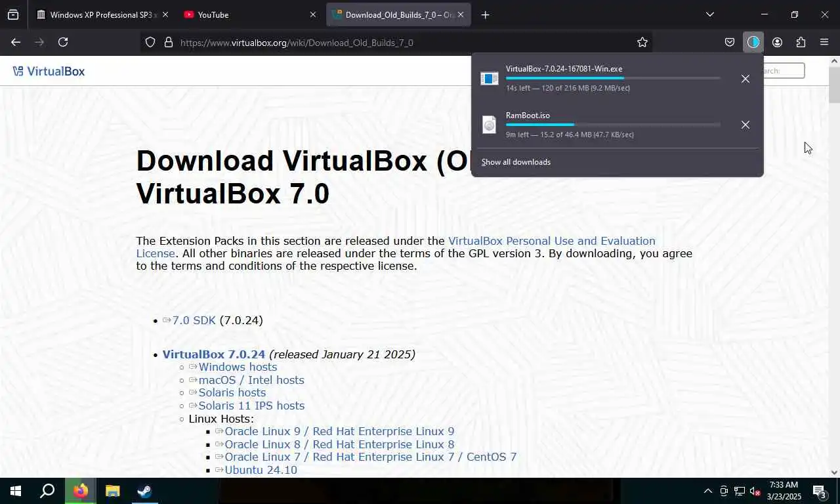Click the partially hidden search box
Screen dimensions: 840x504
click(x=784, y=70)
